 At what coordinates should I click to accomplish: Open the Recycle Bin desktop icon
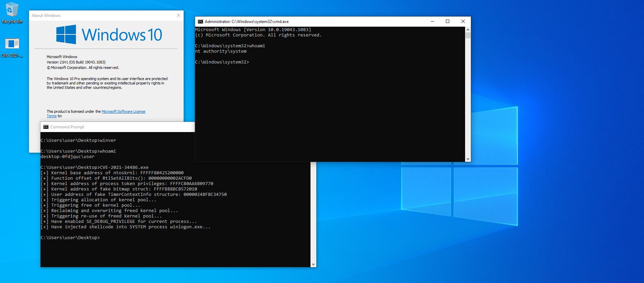pyautogui.click(x=12, y=13)
